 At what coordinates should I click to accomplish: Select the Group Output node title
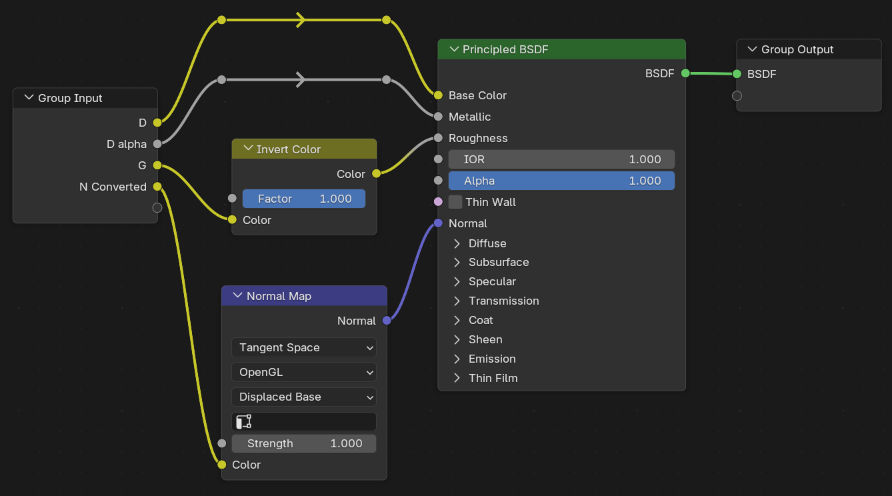pyautogui.click(x=797, y=49)
